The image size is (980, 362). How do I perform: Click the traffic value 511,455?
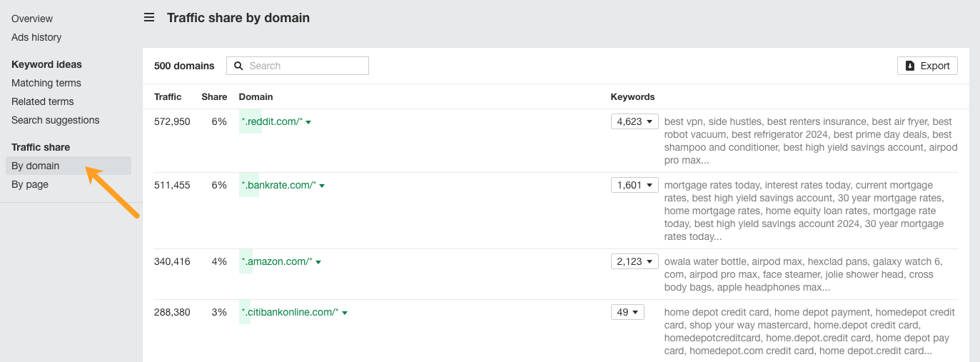coord(172,185)
